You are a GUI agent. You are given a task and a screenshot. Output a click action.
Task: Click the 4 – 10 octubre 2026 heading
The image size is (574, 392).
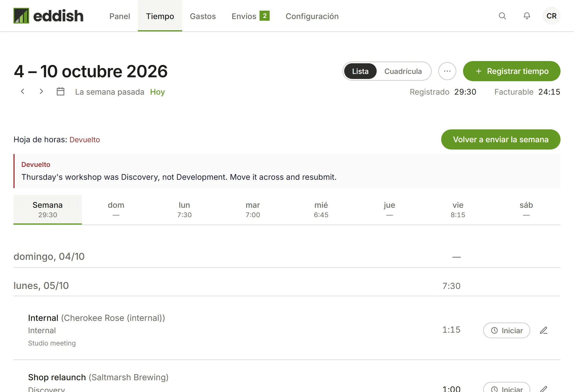click(x=91, y=71)
